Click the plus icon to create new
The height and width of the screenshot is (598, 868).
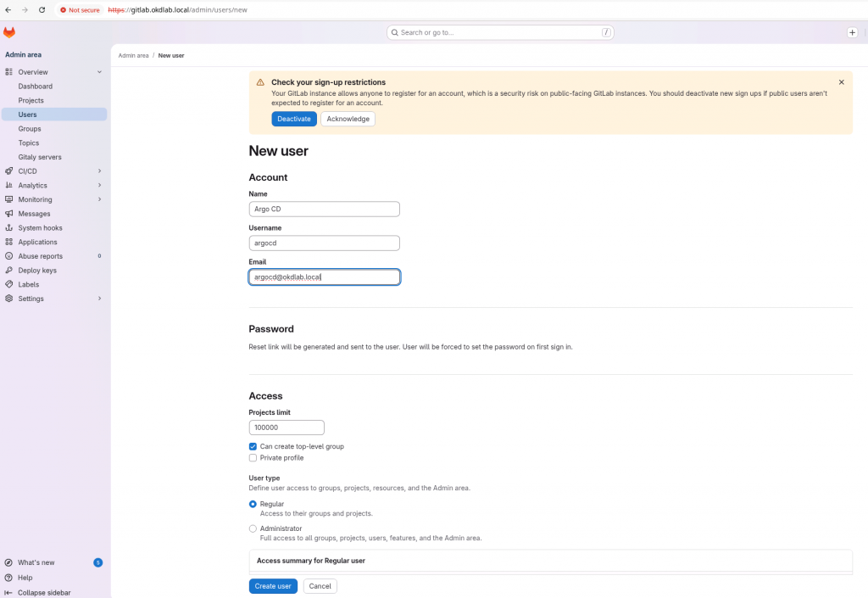point(852,32)
